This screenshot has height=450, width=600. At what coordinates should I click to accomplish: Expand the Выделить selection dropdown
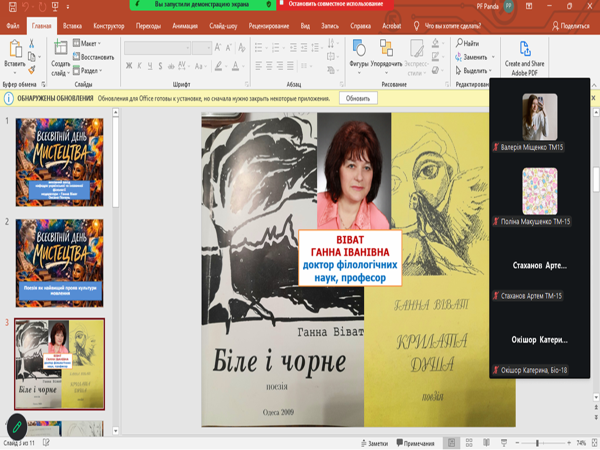tap(474, 71)
